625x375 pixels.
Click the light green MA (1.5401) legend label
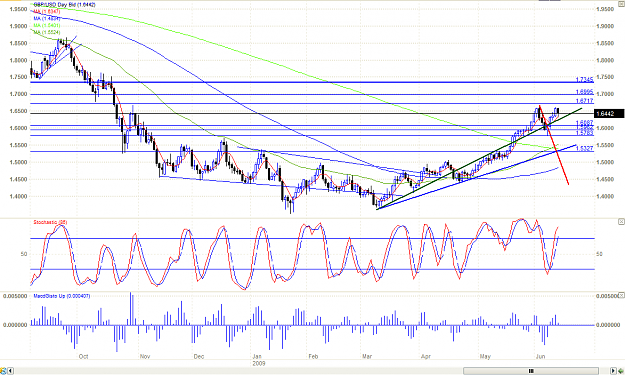[47, 25]
